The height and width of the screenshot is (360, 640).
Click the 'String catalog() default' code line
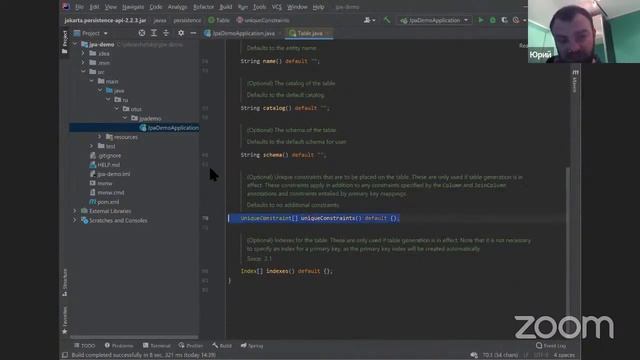point(284,108)
